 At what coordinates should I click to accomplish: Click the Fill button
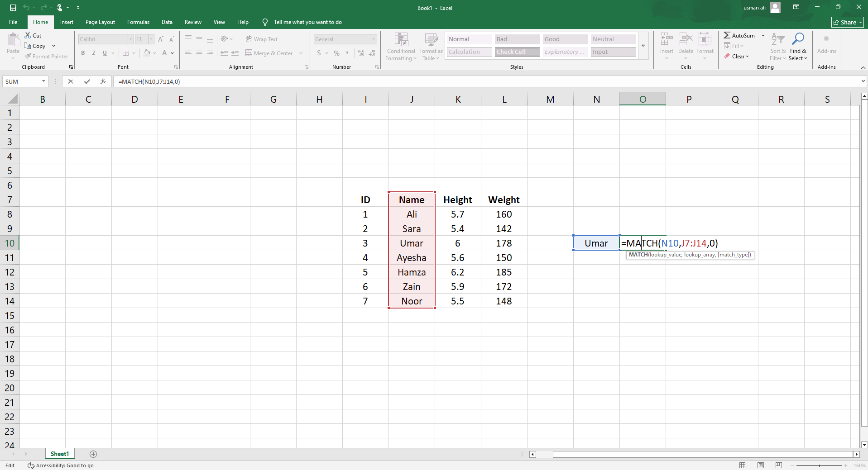[x=734, y=46]
